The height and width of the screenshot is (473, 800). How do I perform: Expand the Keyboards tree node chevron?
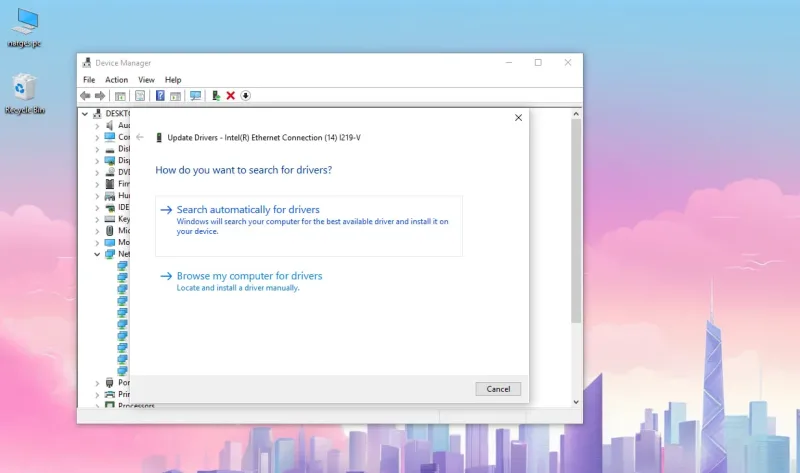click(x=97, y=219)
